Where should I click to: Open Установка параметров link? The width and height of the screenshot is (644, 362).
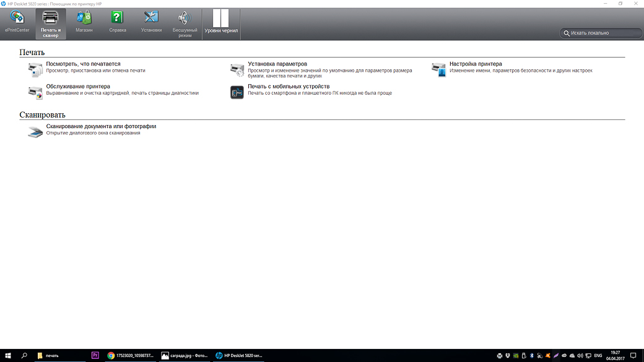click(277, 64)
